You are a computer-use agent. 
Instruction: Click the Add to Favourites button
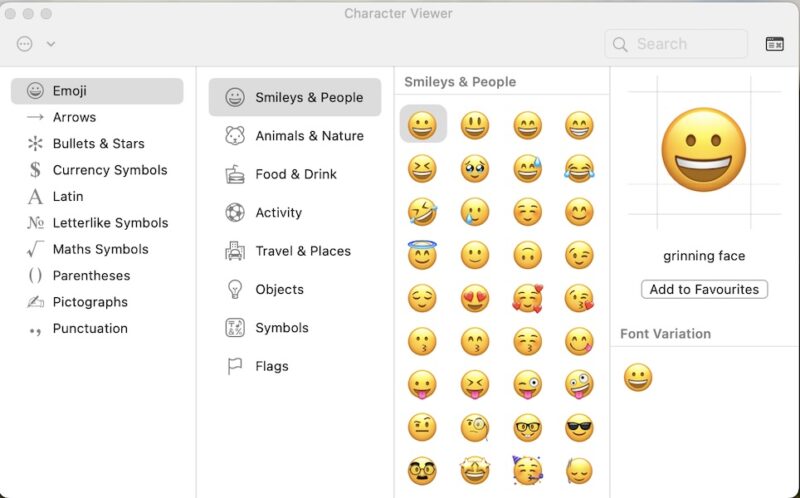coord(704,289)
